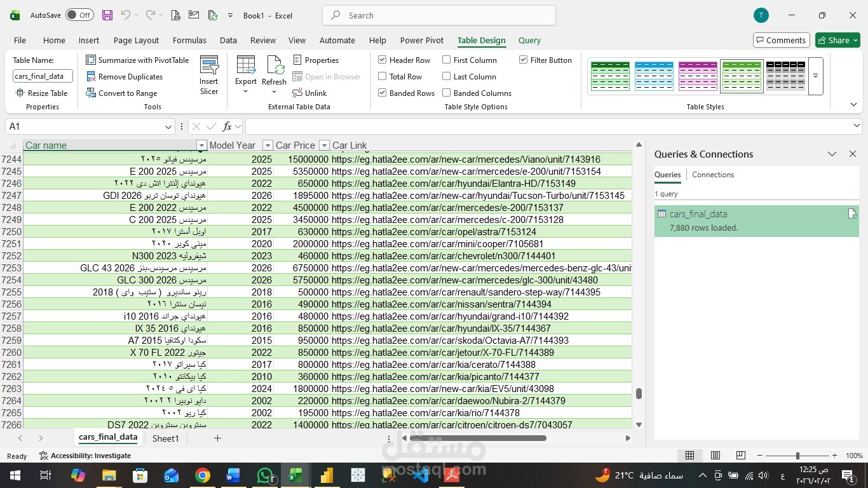
Task: Click the Unlink icon
Action: pyautogui.click(x=297, y=93)
